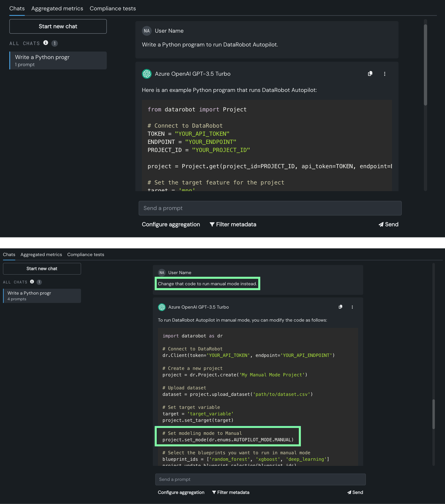Send the prompt in lower panel

[x=355, y=492]
